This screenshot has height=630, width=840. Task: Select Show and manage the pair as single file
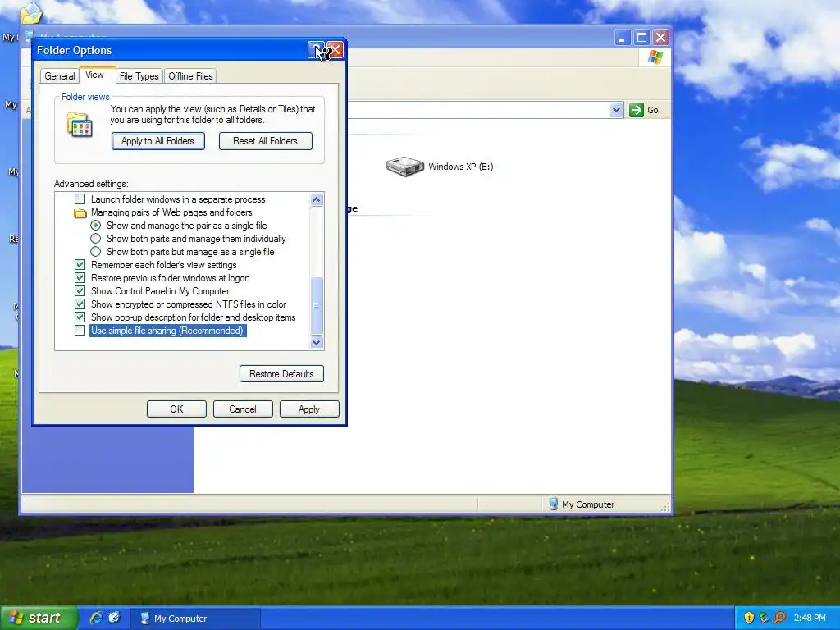tap(95, 226)
